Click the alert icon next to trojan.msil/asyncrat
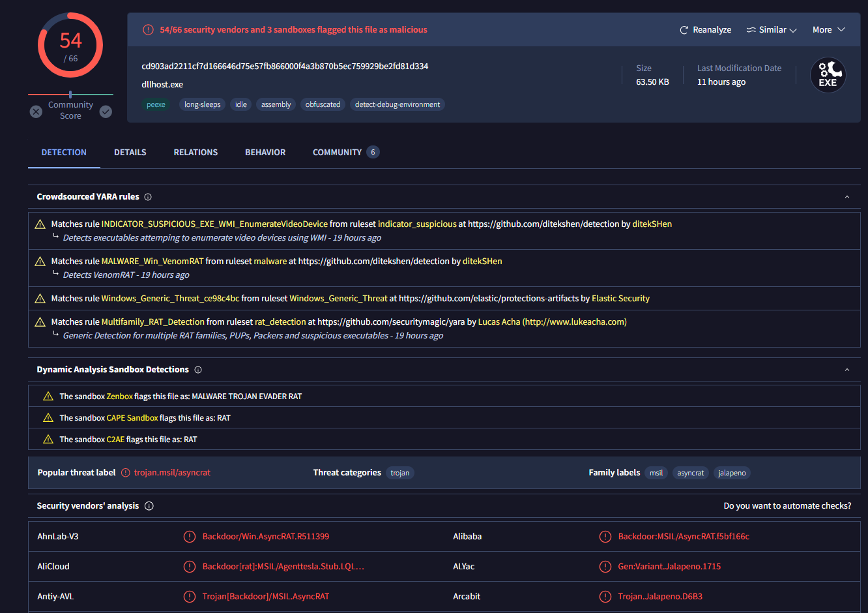This screenshot has height=613, width=868. click(x=126, y=473)
